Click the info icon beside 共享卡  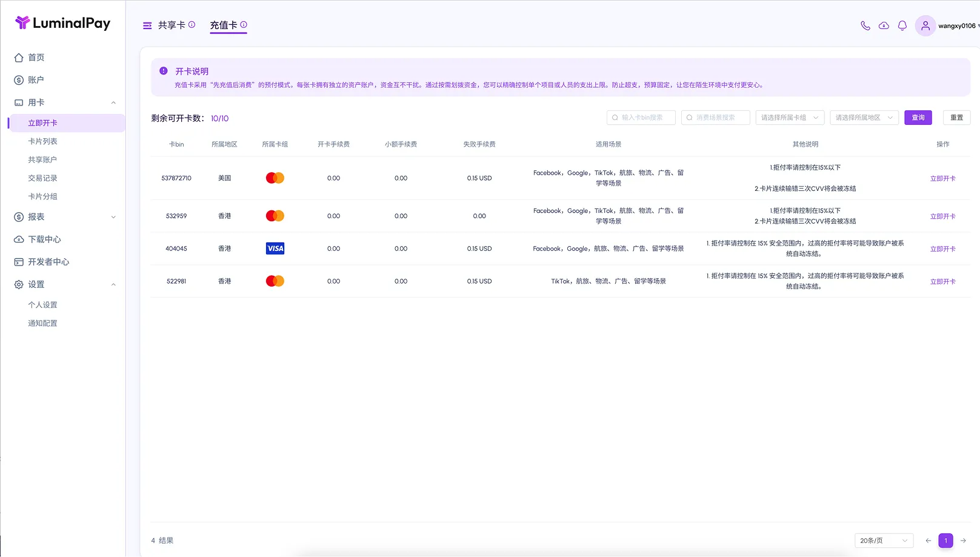pos(192,25)
